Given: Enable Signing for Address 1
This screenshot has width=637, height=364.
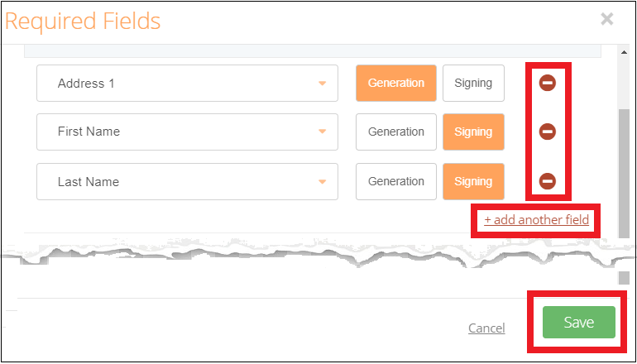Looking at the screenshot, I should pos(473,83).
